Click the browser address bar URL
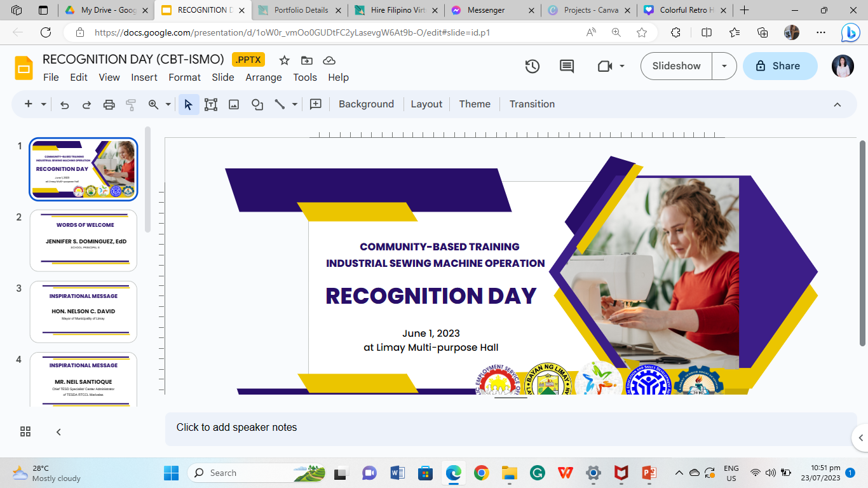This screenshot has width=868, height=488. click(292, 32)
